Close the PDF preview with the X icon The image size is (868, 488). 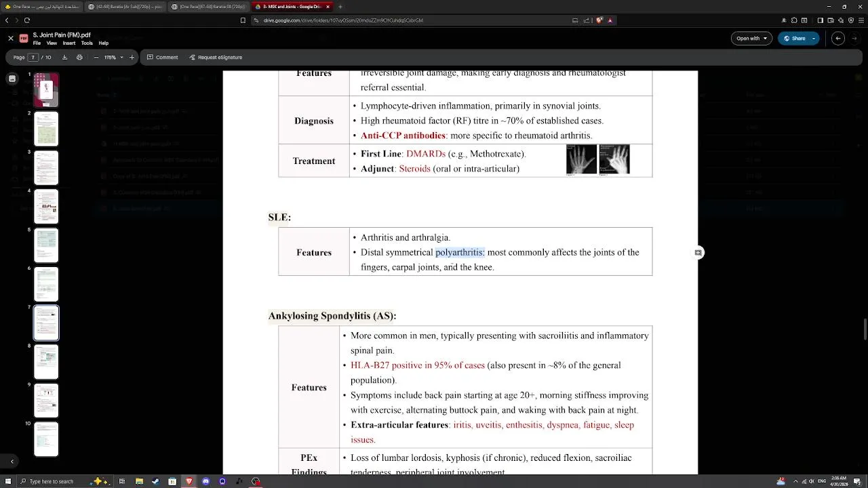11,38
